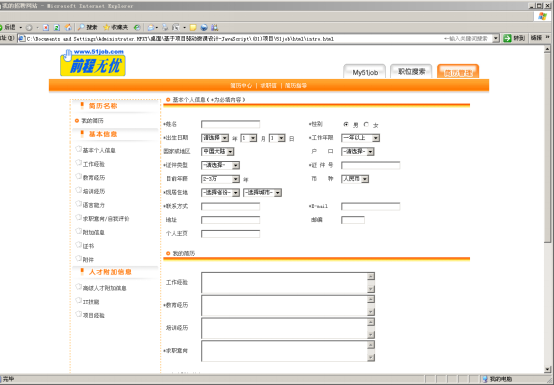Click the Refresh page toolbar icon

point(57,28)
